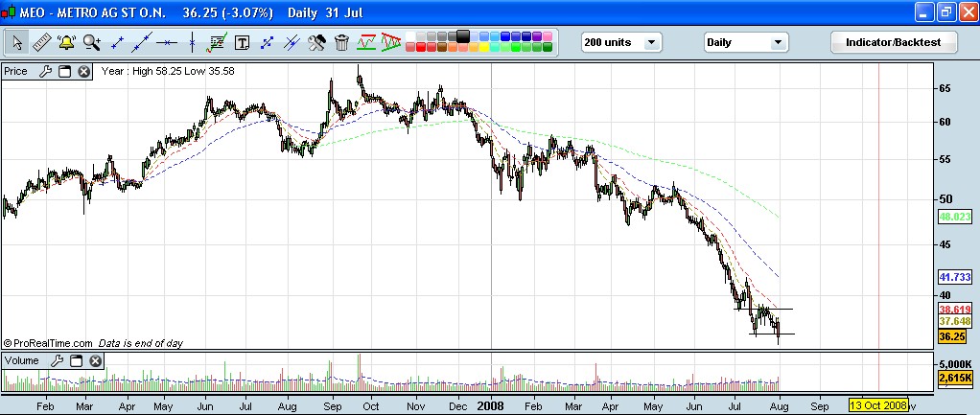Click the 2008 year label on axis
The height and width of the screenshot is (415, 980).
pyautogui.click(x=491, y=404)
